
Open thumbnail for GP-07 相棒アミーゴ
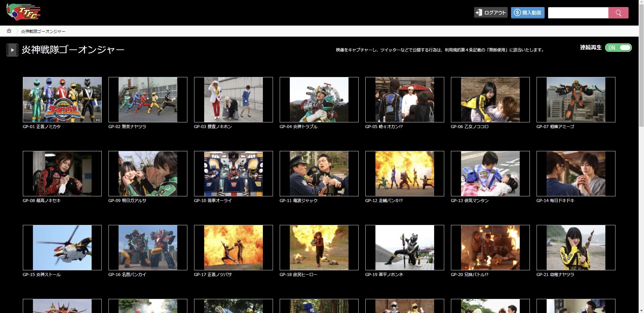pyautogui.click(x=576, y=100)
